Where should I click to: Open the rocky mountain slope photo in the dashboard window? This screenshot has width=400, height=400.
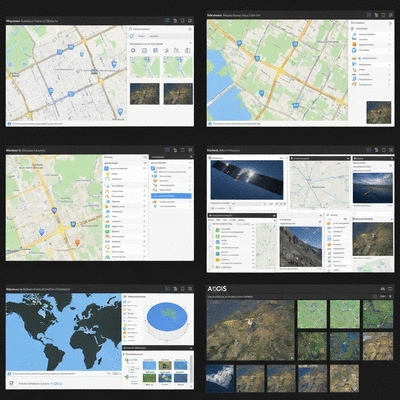(x=301, y=247)
